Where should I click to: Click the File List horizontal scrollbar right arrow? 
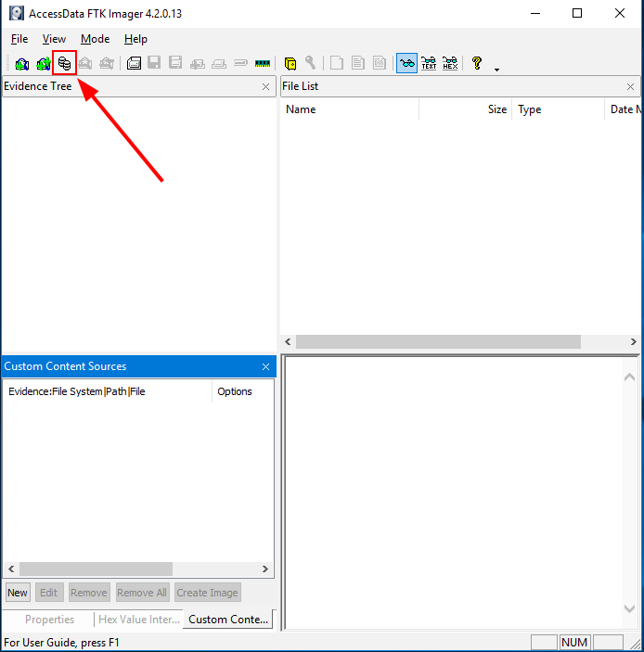pos(633,342)
